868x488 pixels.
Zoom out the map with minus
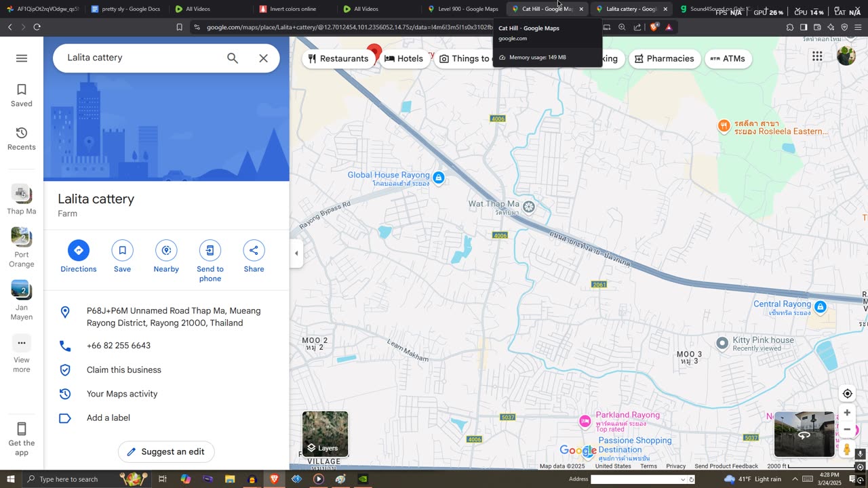point(847,429)
